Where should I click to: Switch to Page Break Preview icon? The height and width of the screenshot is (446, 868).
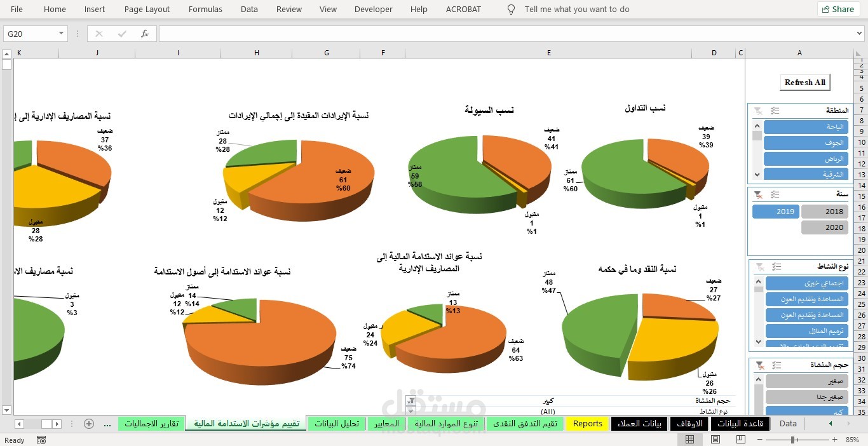pos(742,440)
